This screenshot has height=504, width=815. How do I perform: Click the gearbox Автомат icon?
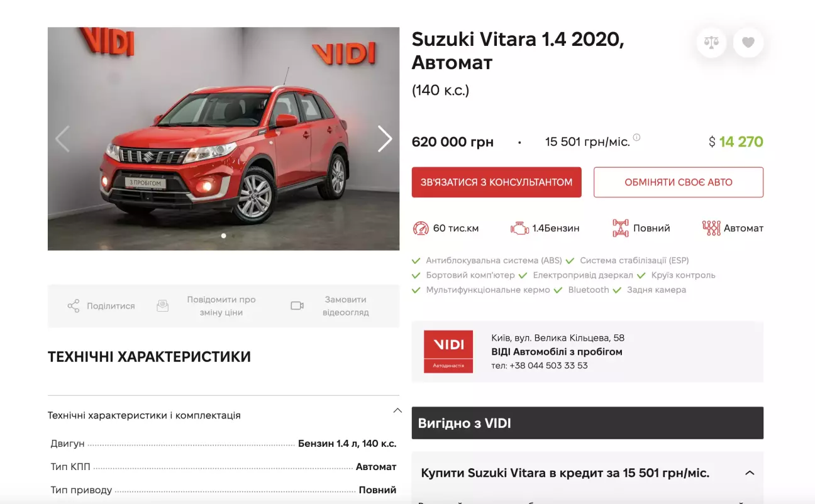pyautogui.click(x=711, y=228)
